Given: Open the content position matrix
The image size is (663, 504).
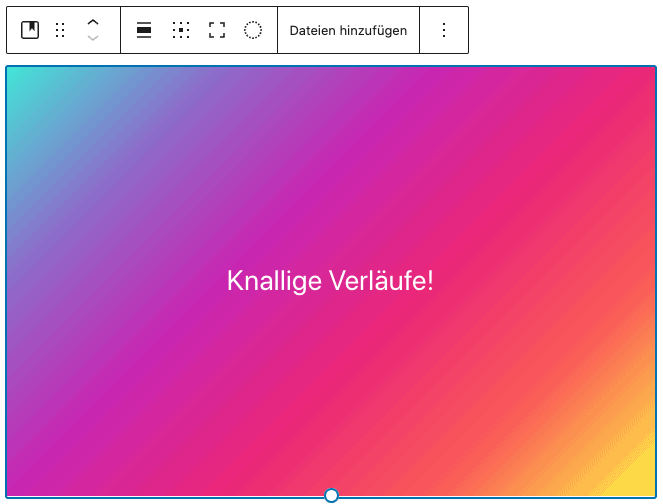Looking at the screenshot, I should pyautogui.click(x=181, y=30).
